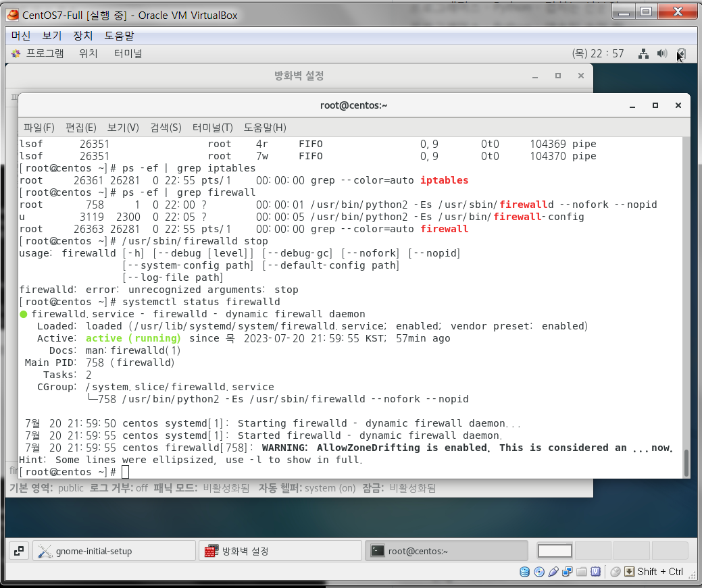Switch to root@centos:~ taskbar button

tap(447, 551)
